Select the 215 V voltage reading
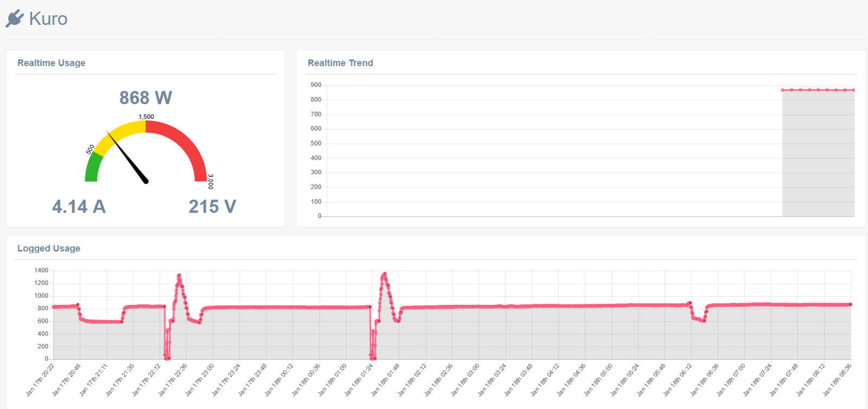Image resolution: width=868 pixels, height=409 pixels. 212,207
